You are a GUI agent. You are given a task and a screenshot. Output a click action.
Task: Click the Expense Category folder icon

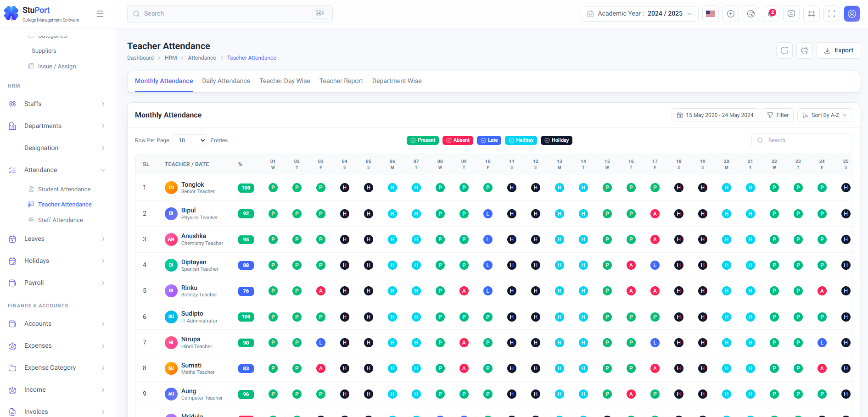pyautogui.click(x=12, y=368)
